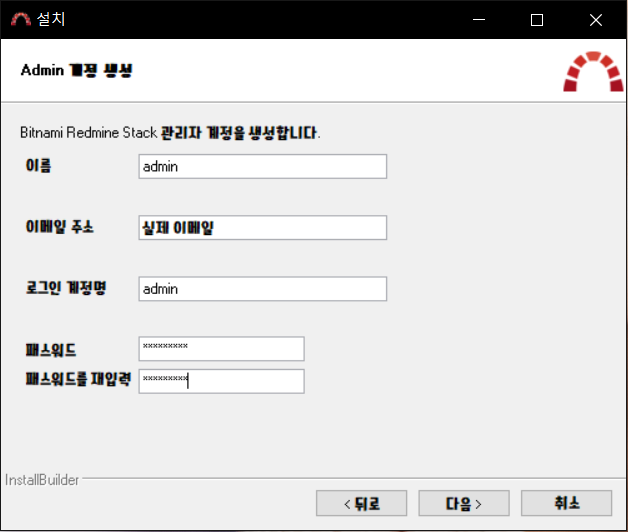This screenshot has height=532, width=628.
Task: Click the InstallBuilder text at the bottom
Action: click(x=42, y=480)
